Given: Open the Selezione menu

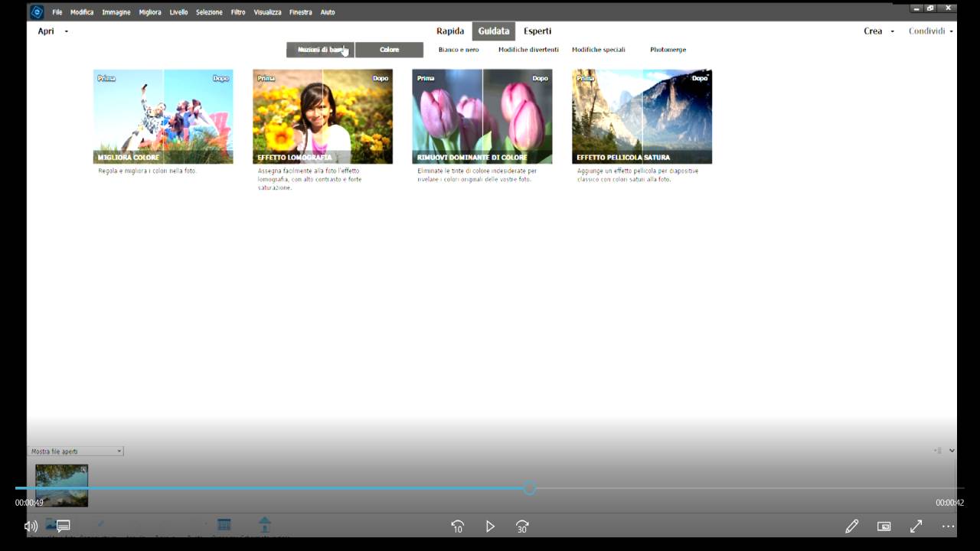Looking at the screenshot, I should (x=209, y=12).
